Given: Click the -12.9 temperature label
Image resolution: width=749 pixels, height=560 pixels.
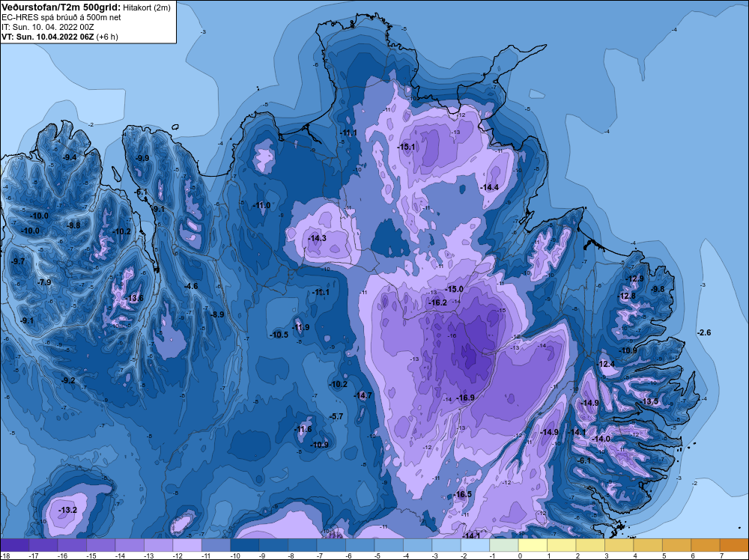Looking at the screenshot, I should tap(635, 279).
